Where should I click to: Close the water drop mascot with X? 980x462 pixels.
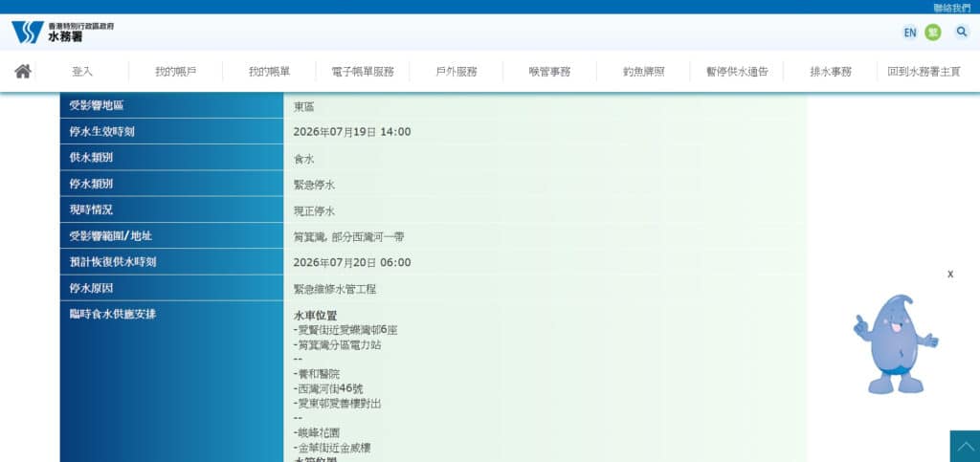pos(950,275)
